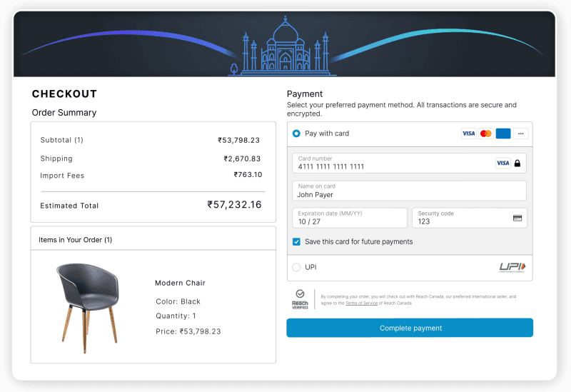Select the UPI payment radio button
The width and height of the screenshot is (571, 392).
296,268
